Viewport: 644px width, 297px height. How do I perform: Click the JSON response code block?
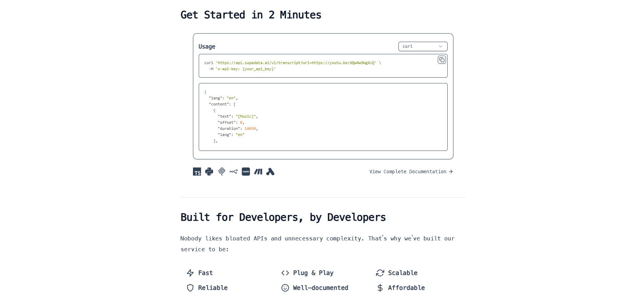point(323,117)
